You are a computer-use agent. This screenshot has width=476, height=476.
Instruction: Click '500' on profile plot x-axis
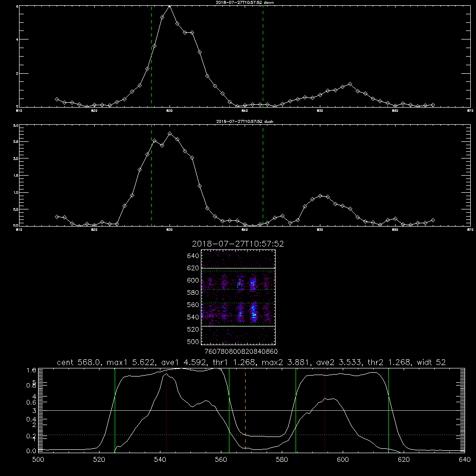tap(38, 460)
